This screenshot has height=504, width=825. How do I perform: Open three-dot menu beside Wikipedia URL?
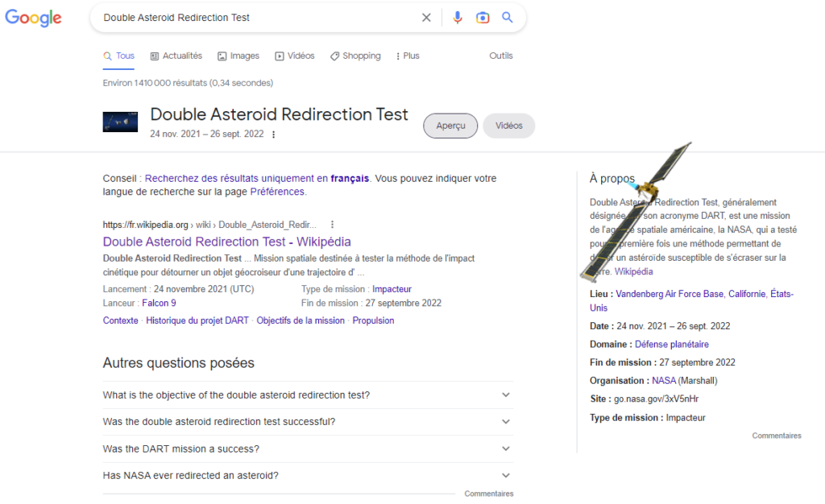(x=332, y=225)
